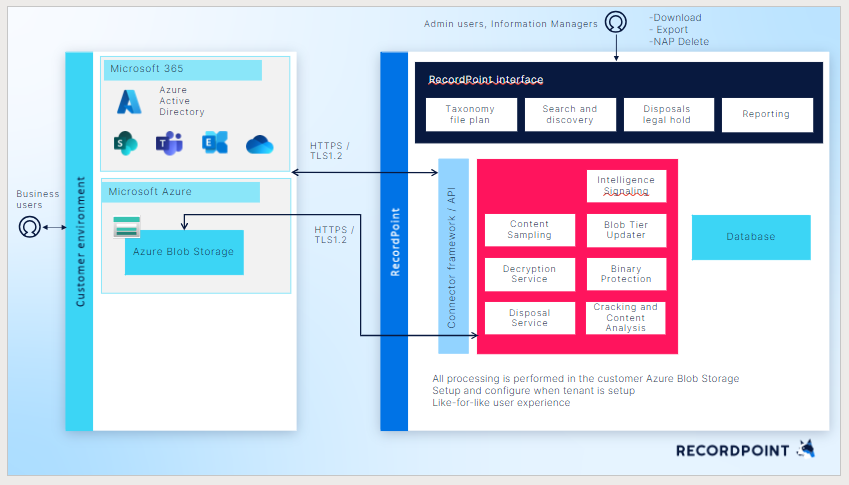849x485 pixels.
Task: Click 'All processing is performed in the customer Azure Blob Storage' text
Action: coord(585,379)
